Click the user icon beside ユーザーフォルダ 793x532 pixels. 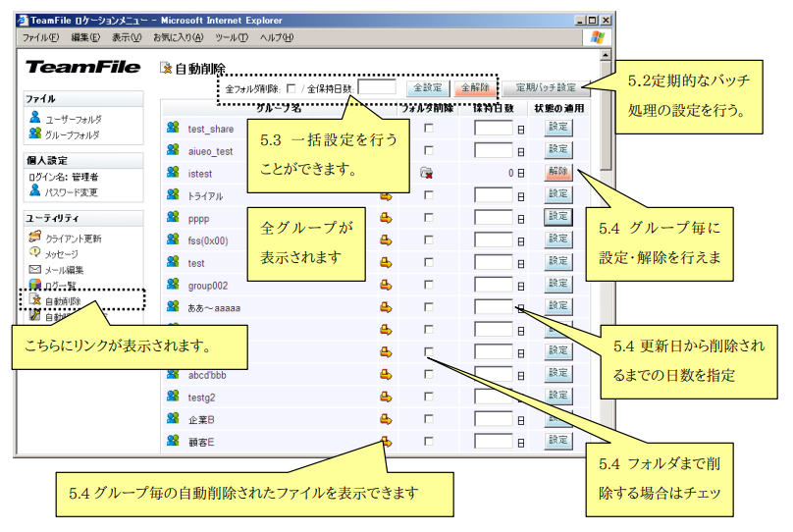coord(35,118)
